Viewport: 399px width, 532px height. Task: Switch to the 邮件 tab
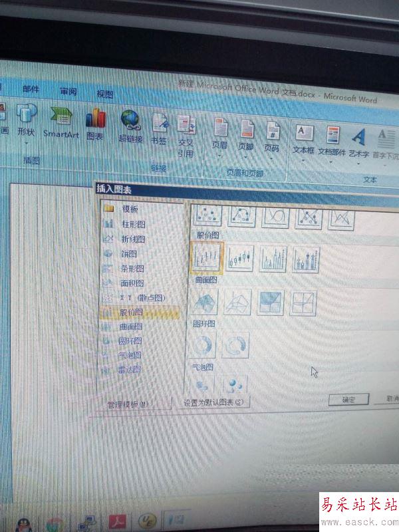(31, 89)
